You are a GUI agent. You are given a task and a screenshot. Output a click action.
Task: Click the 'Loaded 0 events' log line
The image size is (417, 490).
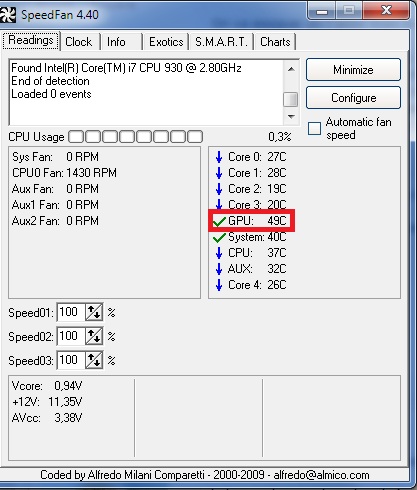click(51, 94)
